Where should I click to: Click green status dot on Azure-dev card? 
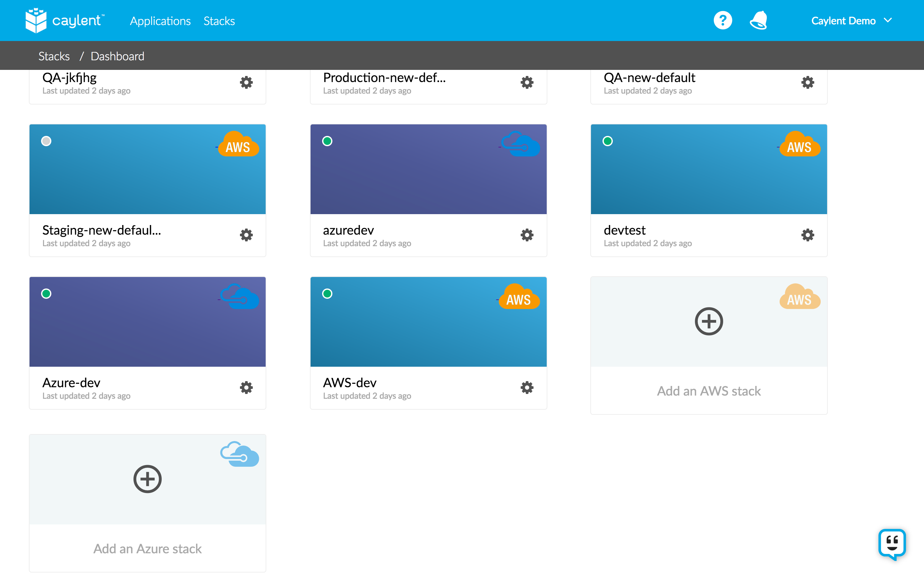point(46,294)
